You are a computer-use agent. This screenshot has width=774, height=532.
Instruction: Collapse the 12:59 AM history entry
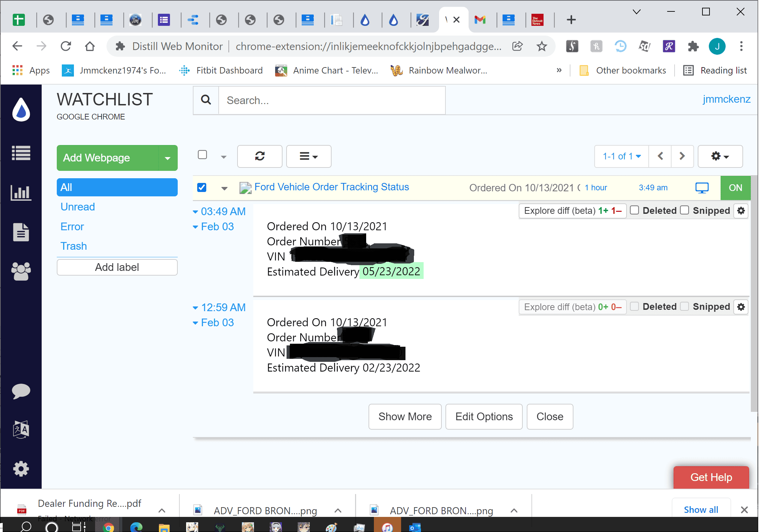click(x=195, y=308)
